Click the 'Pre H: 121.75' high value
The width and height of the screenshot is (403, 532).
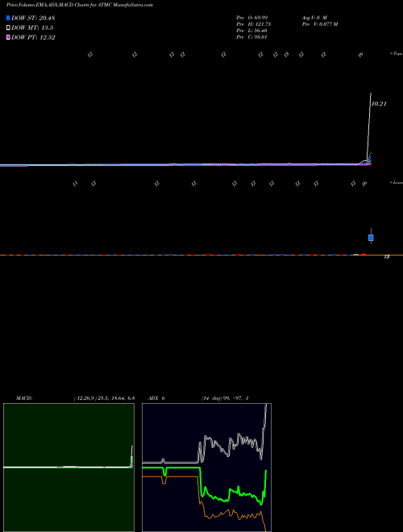pos(253,24)
